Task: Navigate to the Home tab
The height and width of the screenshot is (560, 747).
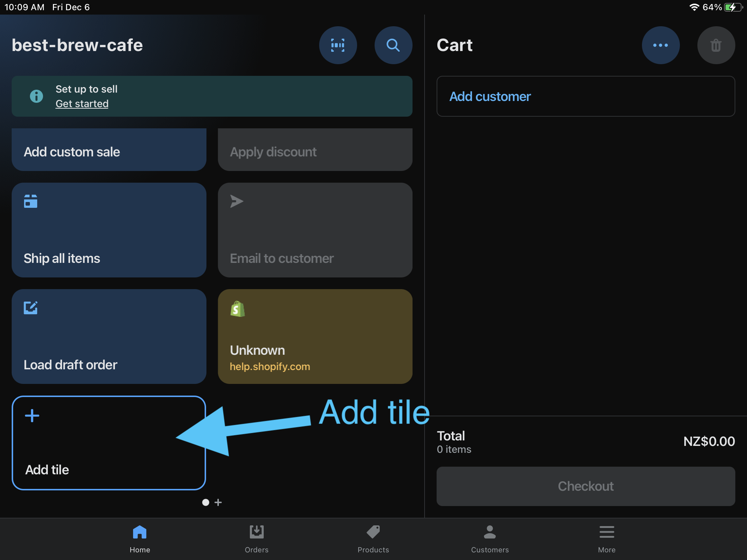Action: click(x=140, y=535)
